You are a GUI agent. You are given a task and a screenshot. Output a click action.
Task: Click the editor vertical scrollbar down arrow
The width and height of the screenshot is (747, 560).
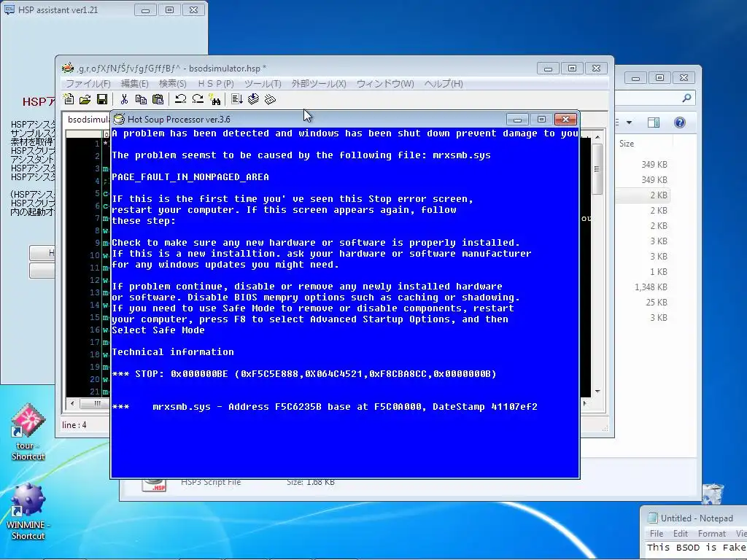pyautogui.click(x=597, y=392)
